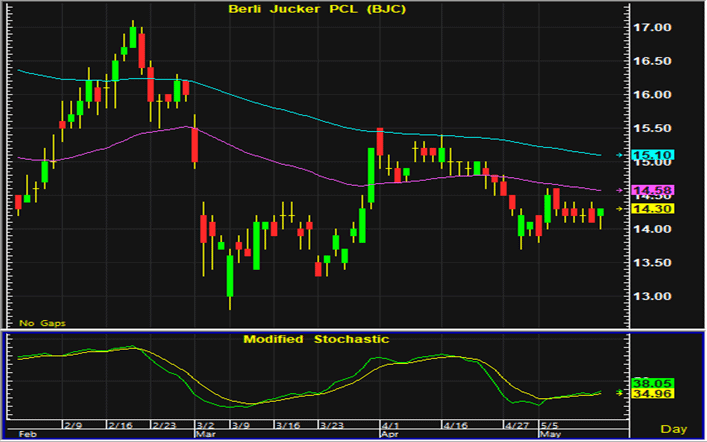Click the cyan arrow beside 15.10
Viewport: 707px width, 442px height.
click(x=620, y=155)
